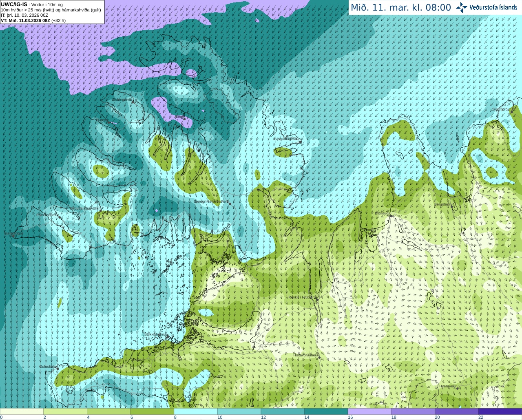Viewport: 522px width, 420px height.
Task: Click the legend value 22
Action: [x=481, y=418]
